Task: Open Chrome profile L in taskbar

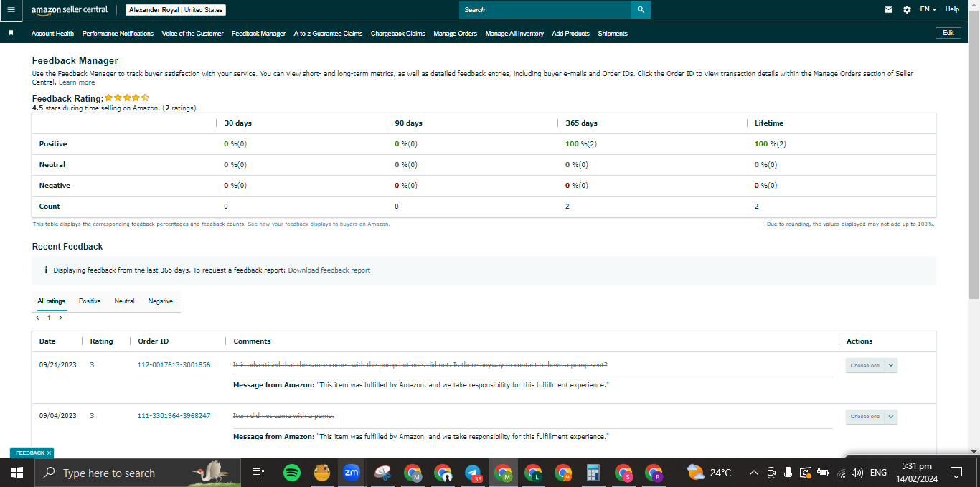Action: click(x=533, y=473)
